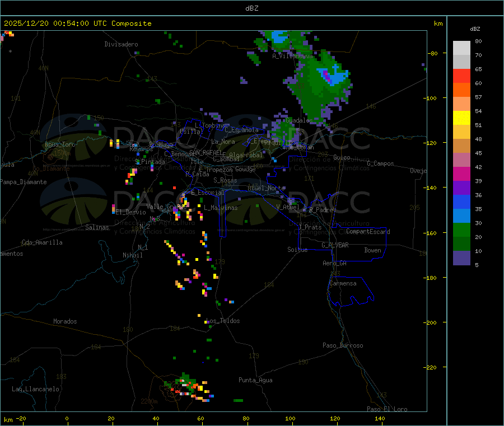Click the Lag.Llancanelo label
This screenshot has height=426, width=504.
point(36,389)
